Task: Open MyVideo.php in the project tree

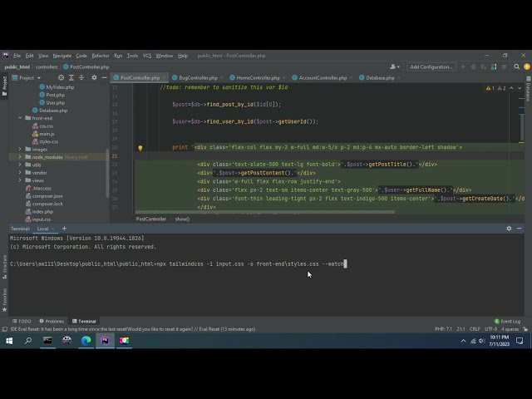Action: click(57, 87)
